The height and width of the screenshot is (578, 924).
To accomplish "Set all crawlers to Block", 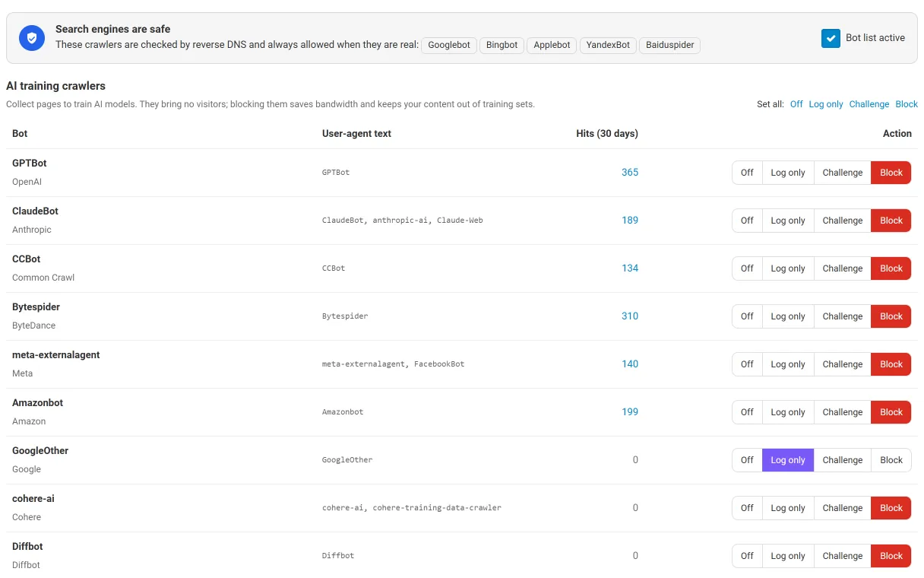I will click(x=907, y=104).
